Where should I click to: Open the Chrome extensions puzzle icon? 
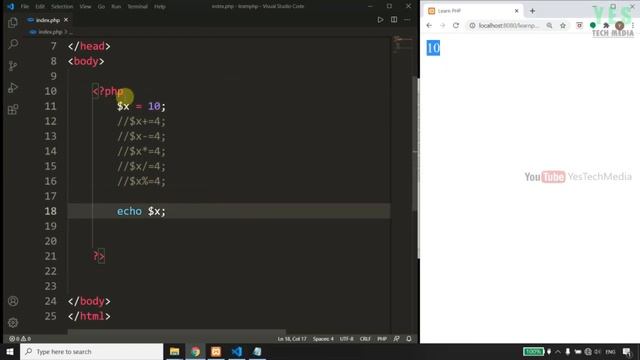606,25
